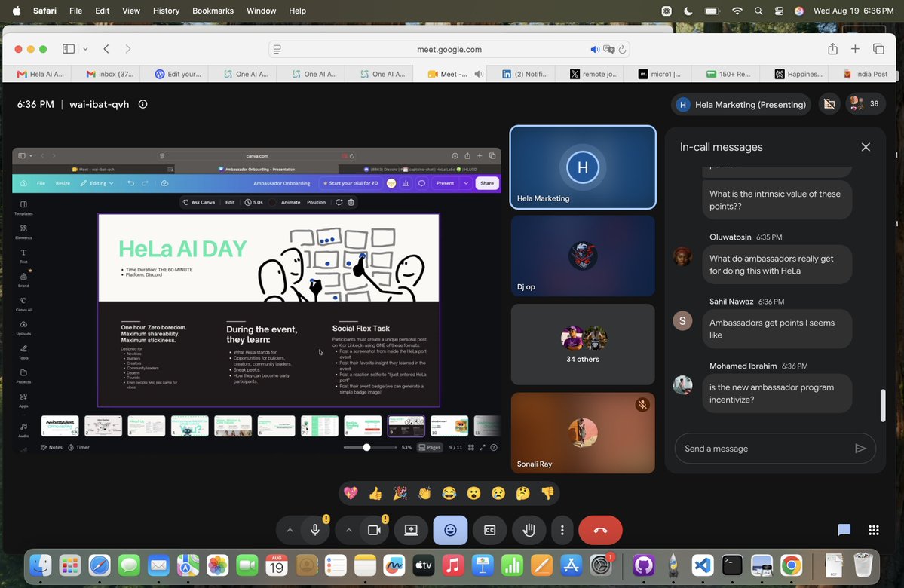Click the Send a message field
Image resolution: width=904 pixels, height=588 pixels.
point(764,449)
